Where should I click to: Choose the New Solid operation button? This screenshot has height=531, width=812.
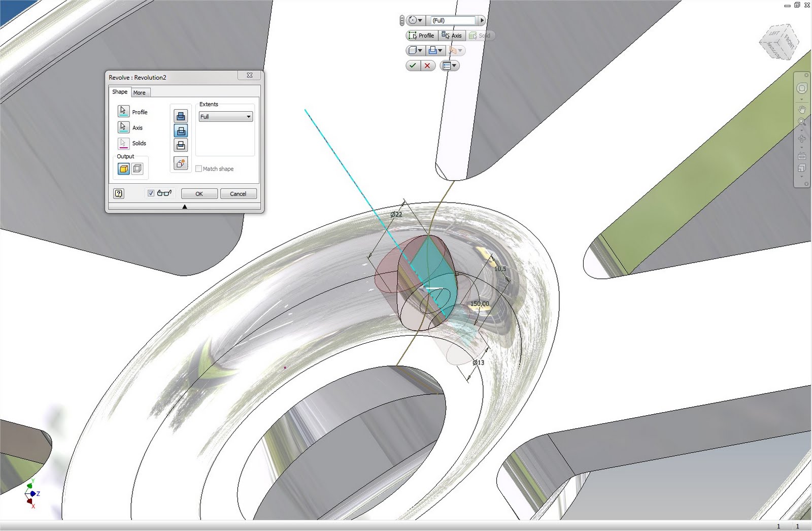pyautogui.click(x=181, y=163)
